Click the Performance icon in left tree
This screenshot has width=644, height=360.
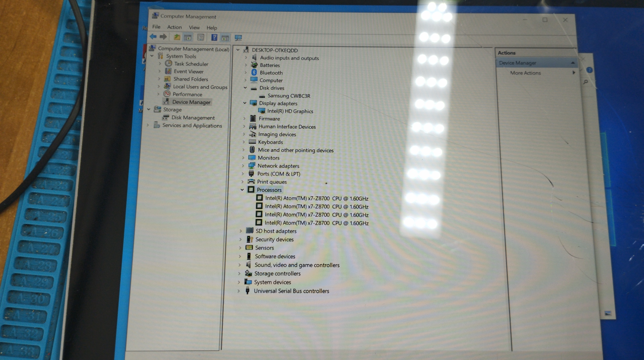[x=167, y=94]
